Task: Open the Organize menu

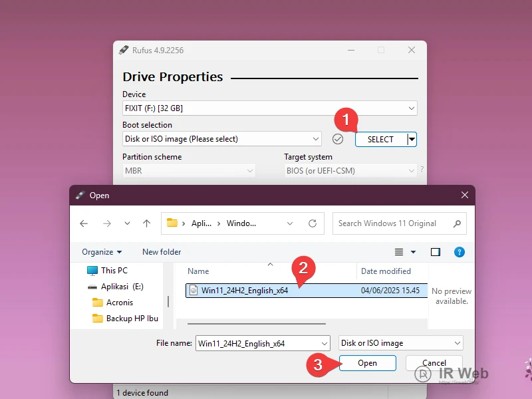Action: [x=102, y=252]
